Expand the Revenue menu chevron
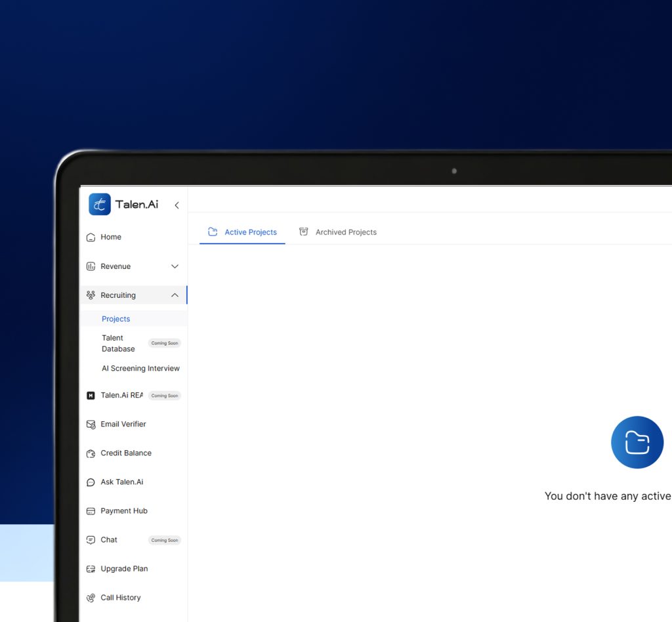Image resolution: width=672 pixels, height=622 pixels. click(175, 266)
